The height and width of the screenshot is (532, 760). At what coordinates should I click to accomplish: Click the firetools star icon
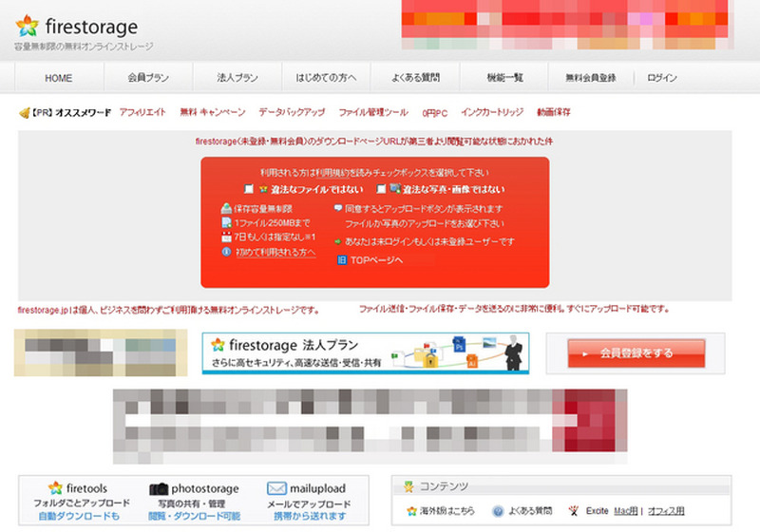[56, 488]
